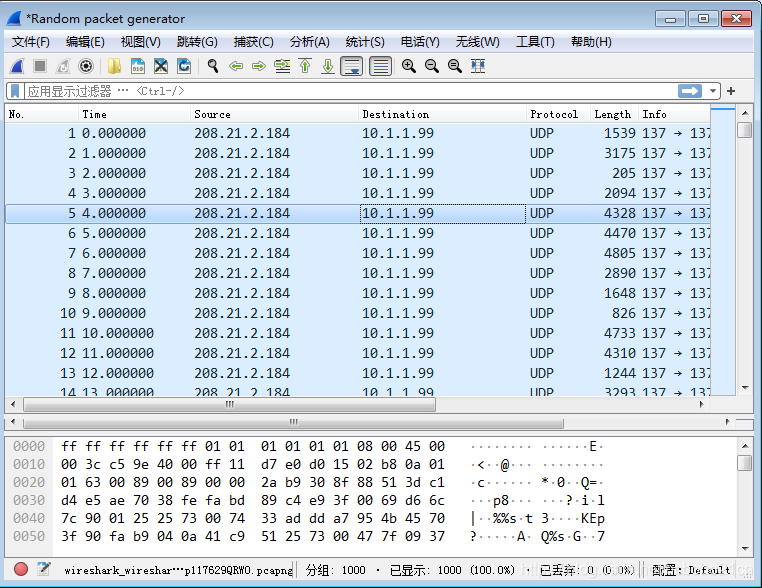Image resolution: width=762 pixels, height=588 pixels.
Task: Jump to first packet icon
Action: coord(305,66)
